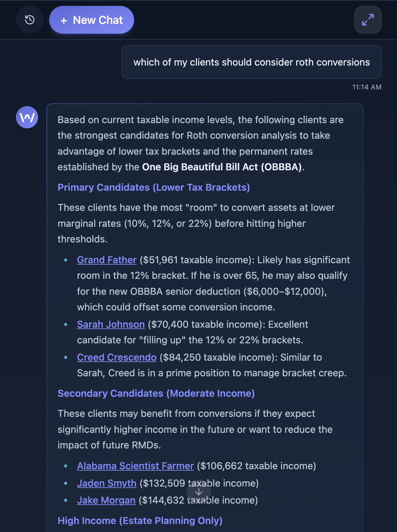Viewport: 397px width, 532px height.
Task: Open the Grand Father client profile
Action: pos(106,260)
